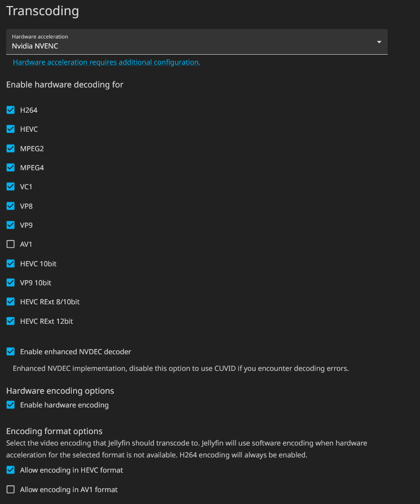420x504 pixels.
Task: Enable AV1 hardware decoding
Action: click(10, 244)
